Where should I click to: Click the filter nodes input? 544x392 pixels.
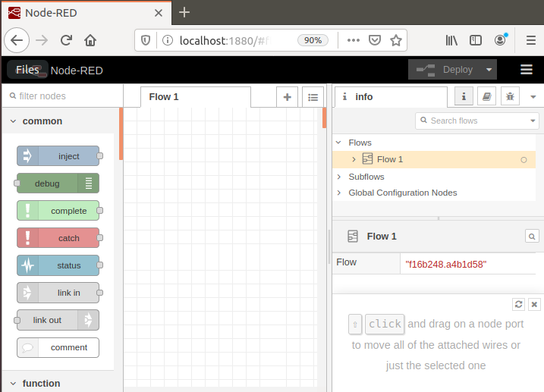pyautogui.click(x=62, y=96)
